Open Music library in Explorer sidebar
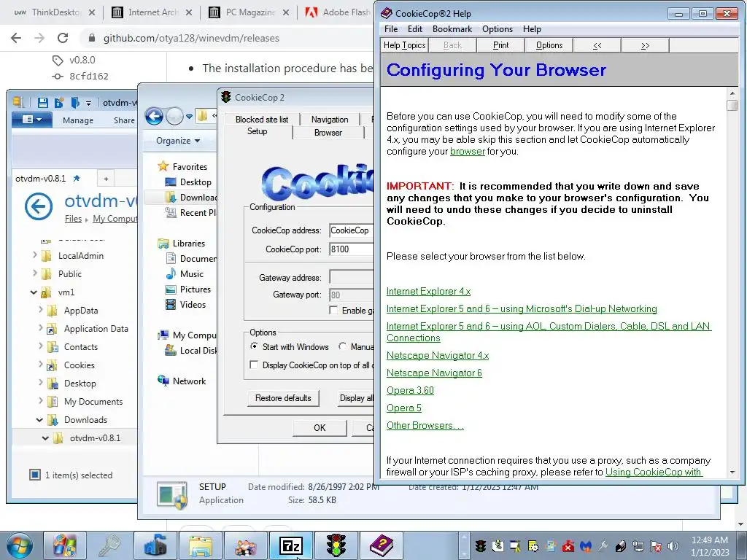This screenshot has height=560, width=747. pyautogui.click(x=185, y=274)
